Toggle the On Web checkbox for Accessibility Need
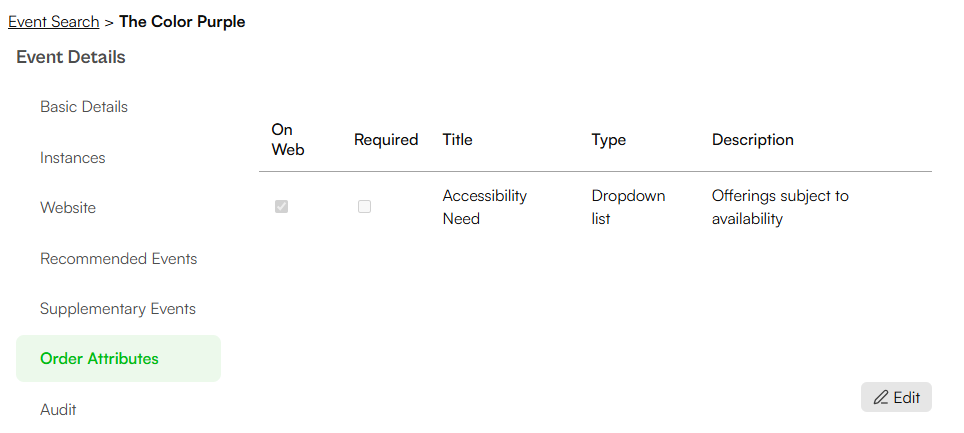Viewport: 964px width, 433px height. [x=282, y=207]
